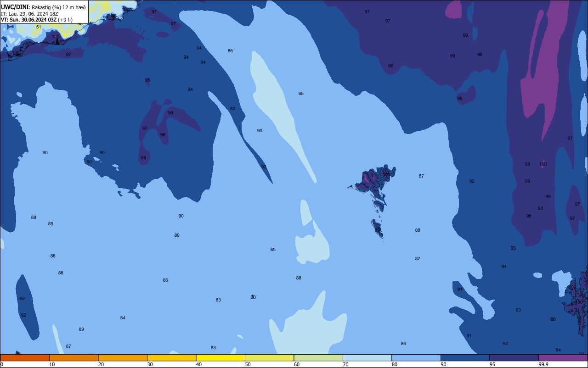Select the pale blue 70–80 legend swatch
This screenshot has width=588, height=368.
point(367,357)
